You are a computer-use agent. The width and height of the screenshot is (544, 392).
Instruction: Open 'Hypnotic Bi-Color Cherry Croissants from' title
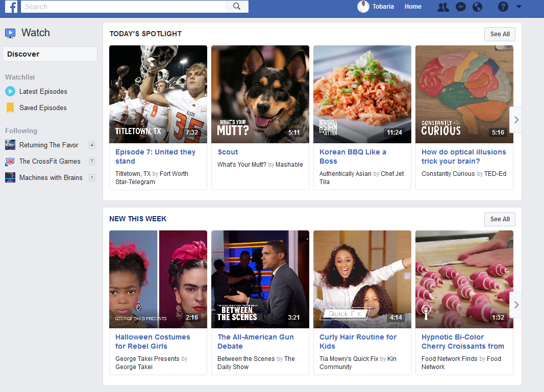pyautogui.click(x=463, y=342)
